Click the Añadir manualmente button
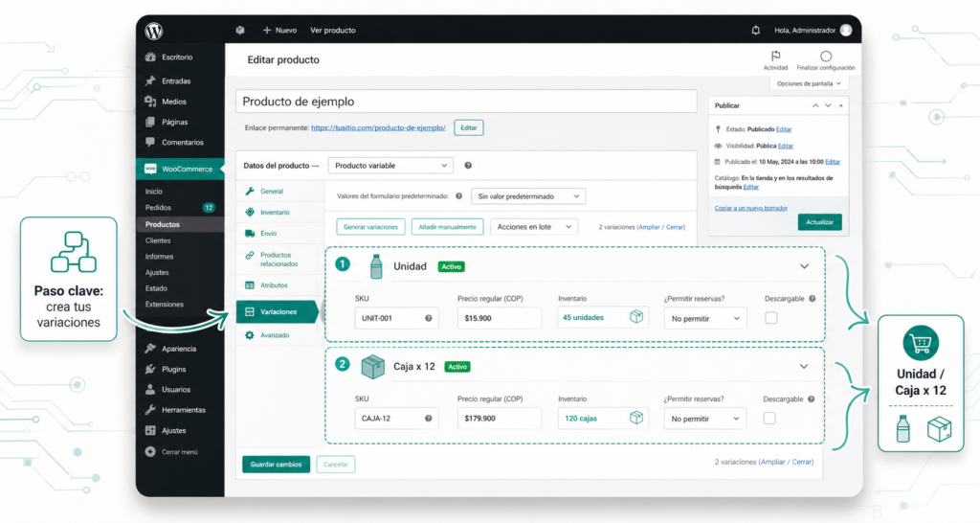980x523 pixels. [448, 227]
